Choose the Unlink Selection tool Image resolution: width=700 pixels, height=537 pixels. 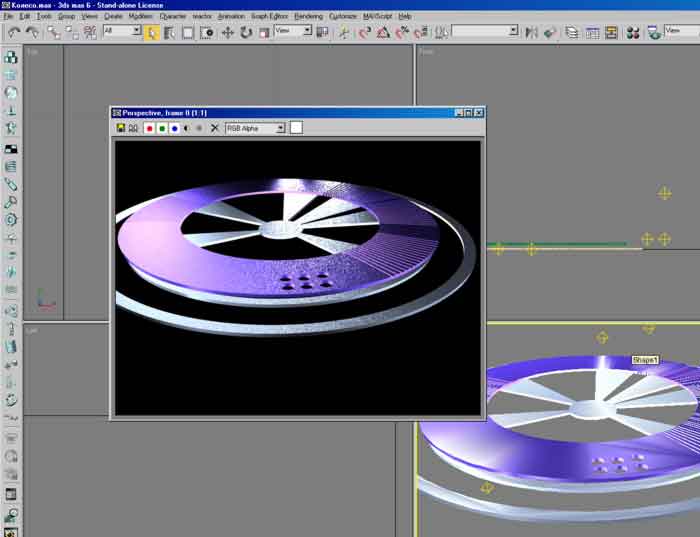click(72, 33)
